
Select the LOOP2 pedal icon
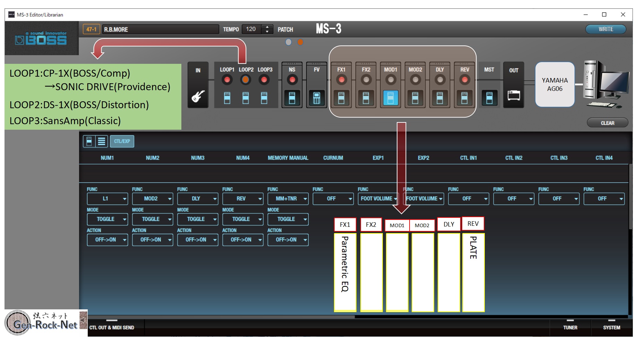[x=246, y=98]
